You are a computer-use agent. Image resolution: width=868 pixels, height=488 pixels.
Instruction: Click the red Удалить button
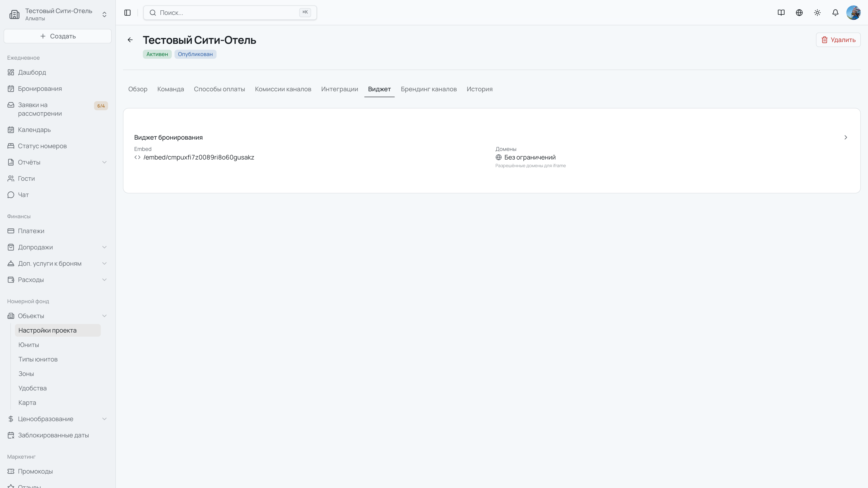[838, 40]
